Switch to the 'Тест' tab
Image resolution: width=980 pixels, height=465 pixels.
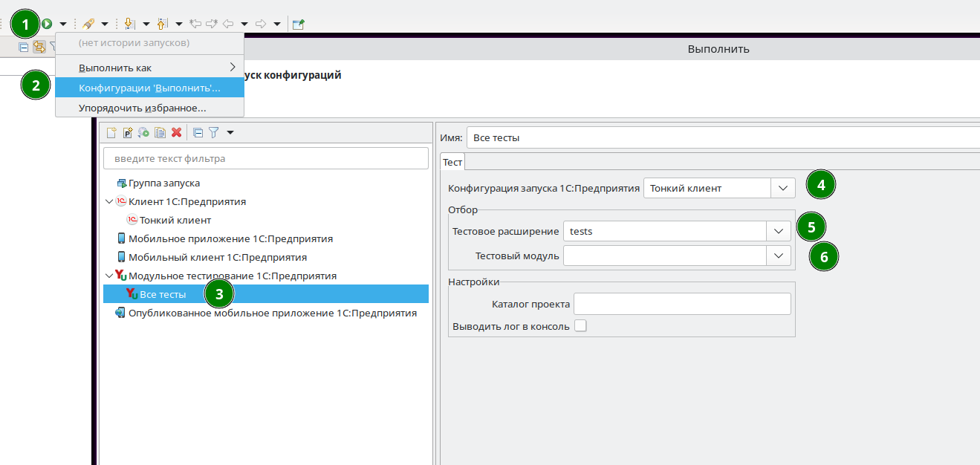coord(452,161)
